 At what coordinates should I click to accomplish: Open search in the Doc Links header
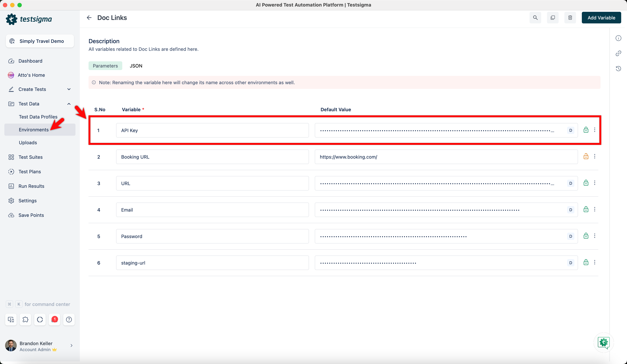pos(535,17)
